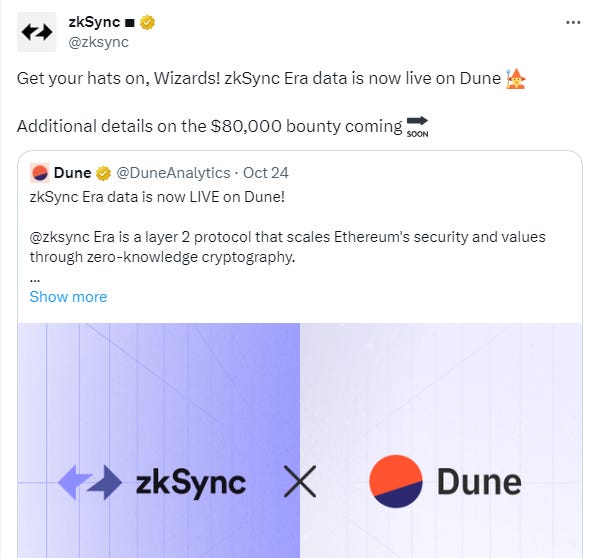594x558 pixels.
Task: Click the wizard emoji in the tweet
Action: coord(516,79)
